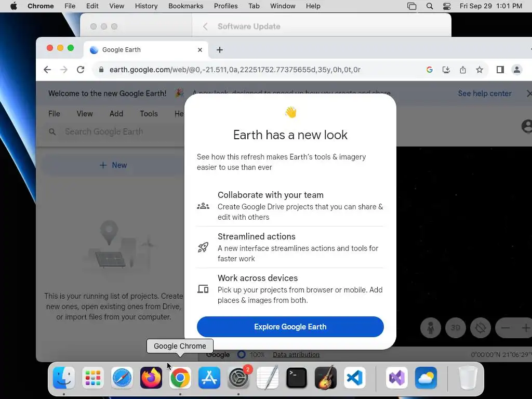Click the "Work across devices" heading
Viewport: 532px width, 399px height.
point(258,278)
